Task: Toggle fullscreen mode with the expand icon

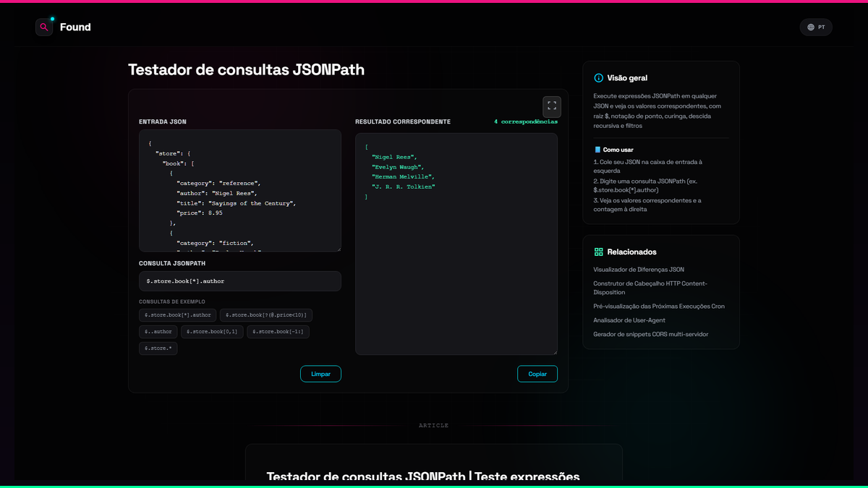Action: pos(552,106)
